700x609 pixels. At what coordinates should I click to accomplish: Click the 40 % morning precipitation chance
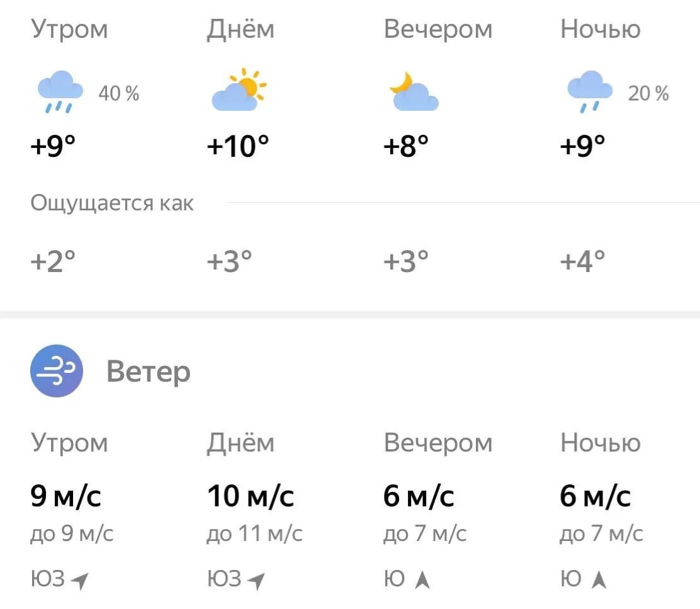click(119, 93)
